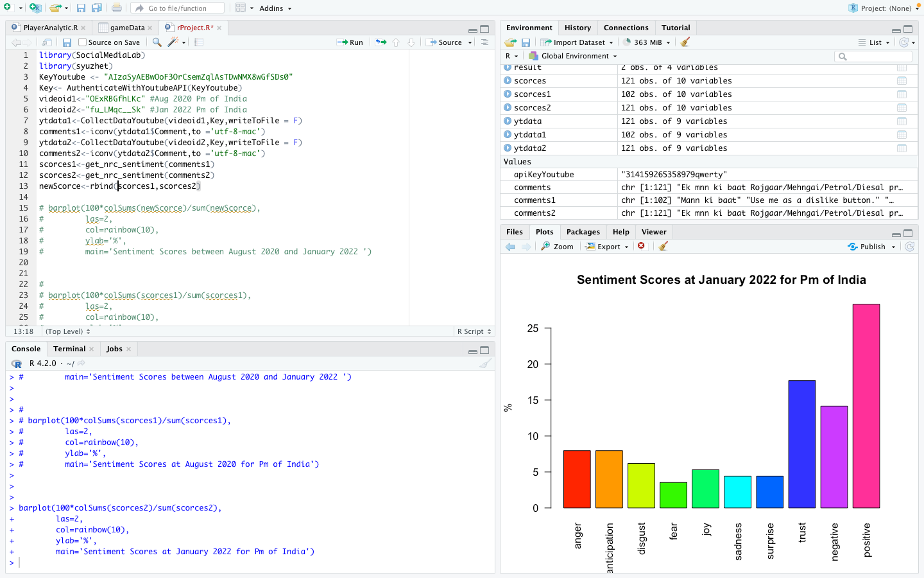Image resolution: width=924 pixels, height=578 pixels.
Task: Toggle Source on Save checkbox
Action: pyautogui.click(x=82, y=42)
